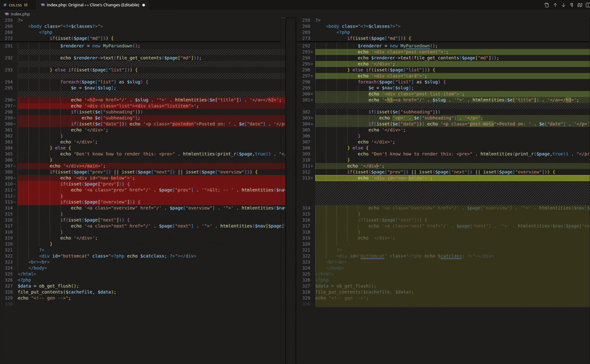Select the index.php Cline's Changes tab

tap(92, 5)
